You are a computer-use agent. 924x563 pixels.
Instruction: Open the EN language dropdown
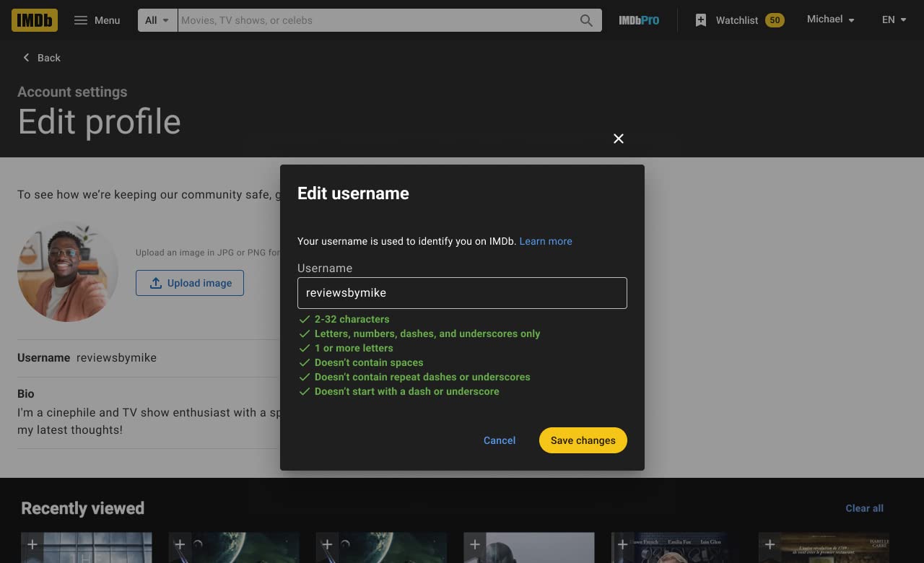click(x=894, y=19)
